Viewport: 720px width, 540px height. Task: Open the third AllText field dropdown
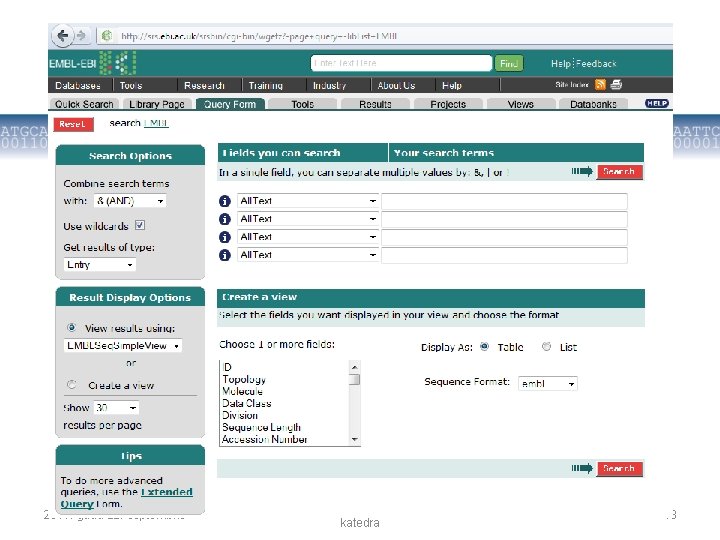pos(308,237)
